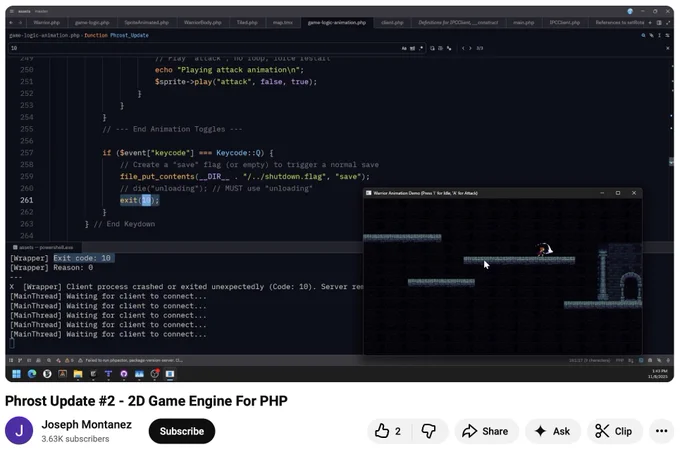The height and width of the screenshot is (452, 680).
Task: Open the IPCClient.php tab
Action: [564, 23]
